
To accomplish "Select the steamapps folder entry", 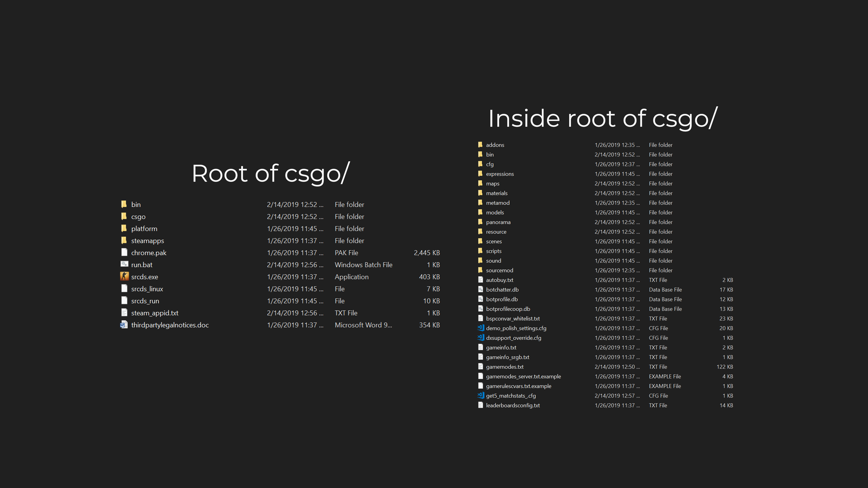I will point(148,241).
